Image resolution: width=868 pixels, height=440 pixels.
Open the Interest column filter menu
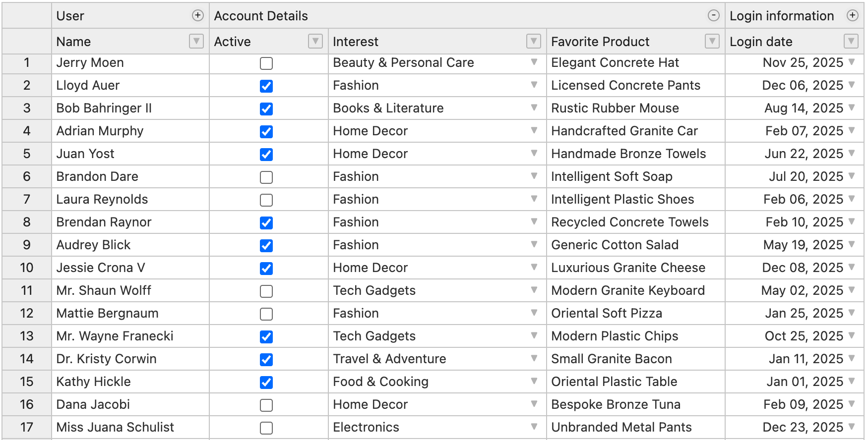[x=534, y=41]
